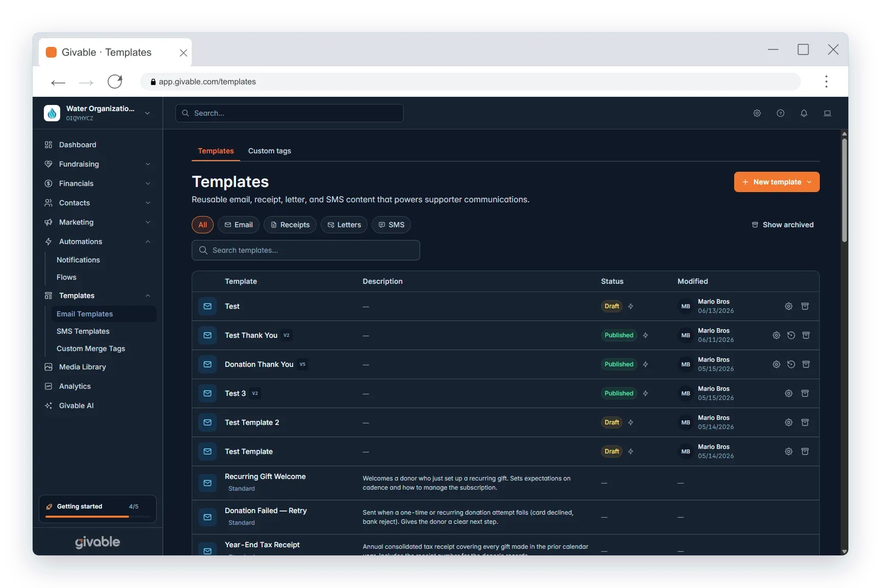Click the browser address bar
This screenshot has height=588, width=881.
(x=471, y=82)
